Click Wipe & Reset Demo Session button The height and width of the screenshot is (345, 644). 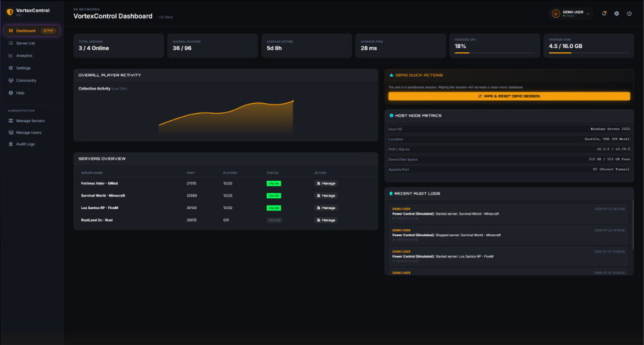[509, 96]
